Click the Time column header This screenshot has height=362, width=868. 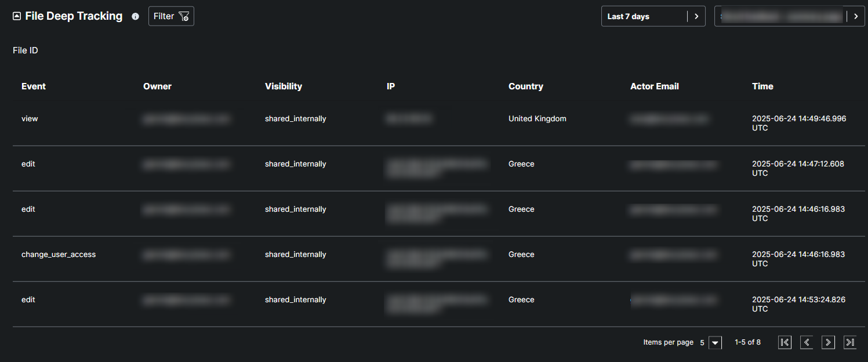click(762, 86)
